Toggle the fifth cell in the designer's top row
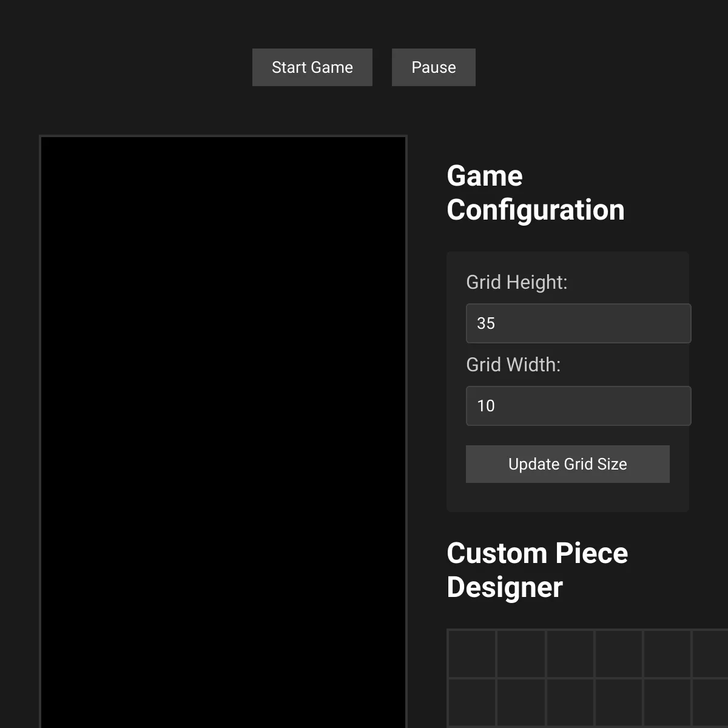The height and width of the screenshot is (728, 728). tap(667, 653)
